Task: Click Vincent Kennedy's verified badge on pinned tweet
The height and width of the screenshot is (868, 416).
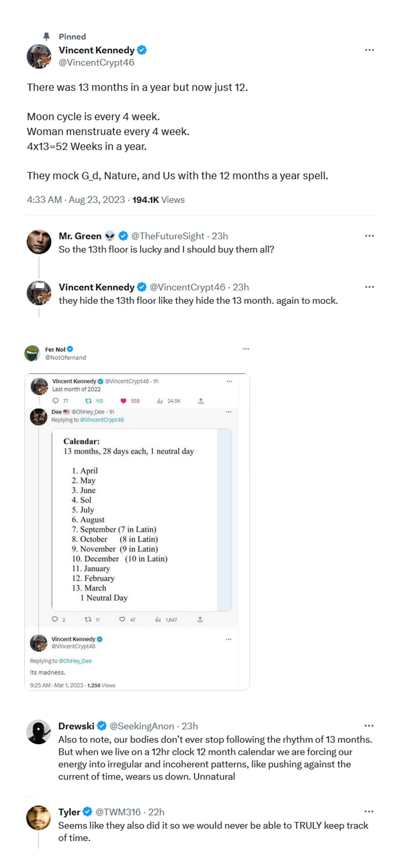Action: pyautogui.click(x=142, y=50)
